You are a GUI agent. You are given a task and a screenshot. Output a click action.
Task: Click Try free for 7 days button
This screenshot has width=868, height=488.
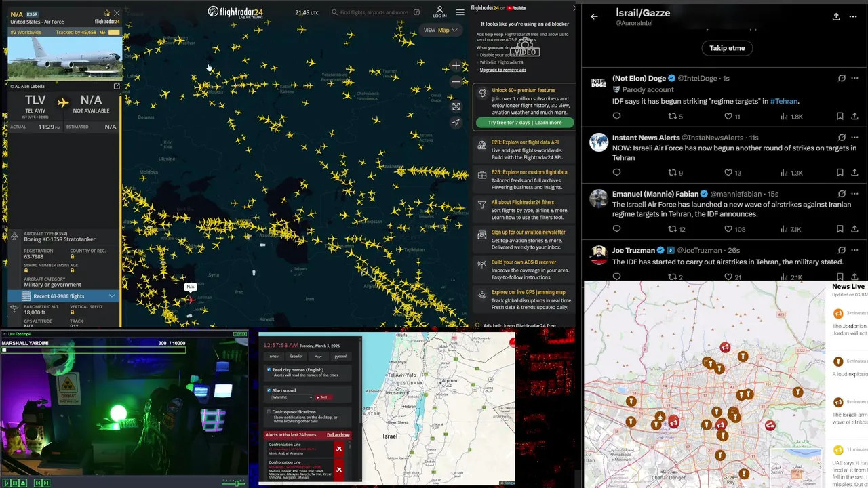(x=525, y=123)
